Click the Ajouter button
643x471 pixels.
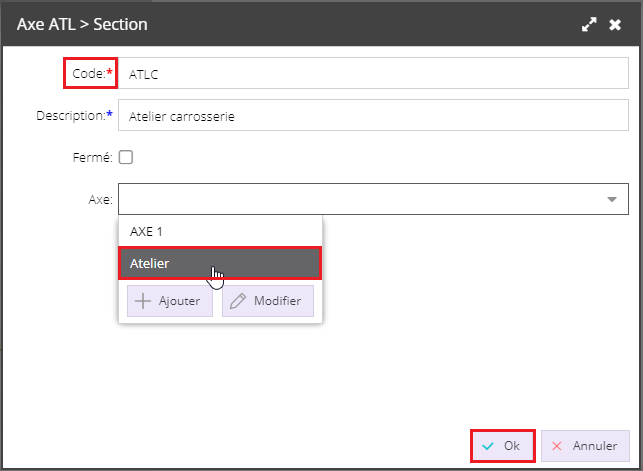170,301
